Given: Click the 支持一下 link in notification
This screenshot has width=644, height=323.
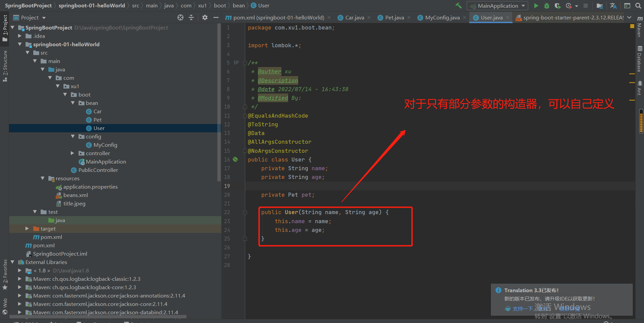Looking at the screenshot, I should coord(523,309).
